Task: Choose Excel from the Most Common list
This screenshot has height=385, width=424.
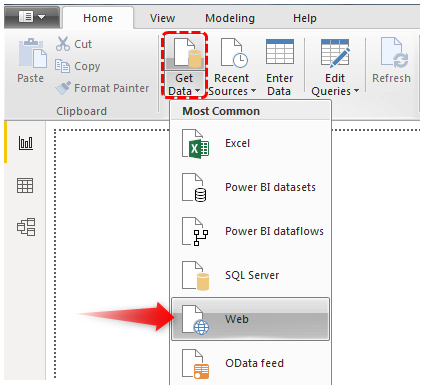Action: [x=250, y=143]
